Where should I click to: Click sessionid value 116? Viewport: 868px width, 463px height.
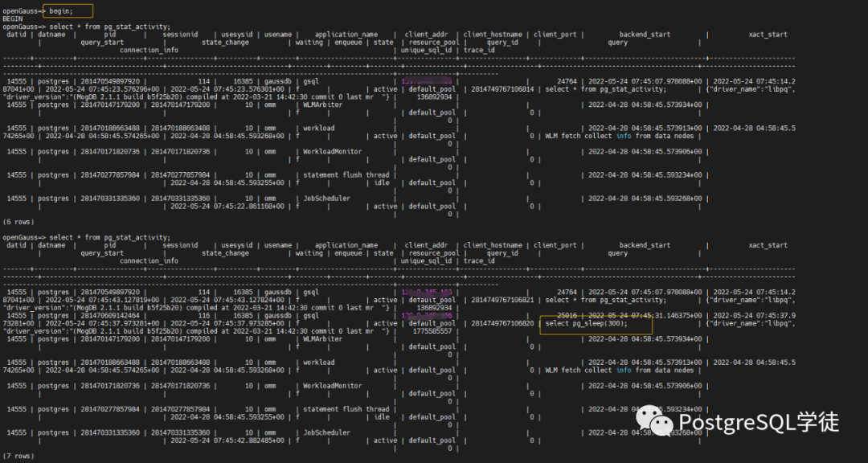coord(203,316)
